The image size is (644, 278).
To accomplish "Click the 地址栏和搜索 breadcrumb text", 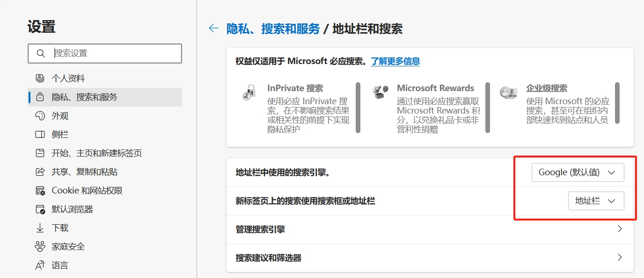I will click(367, 29).
